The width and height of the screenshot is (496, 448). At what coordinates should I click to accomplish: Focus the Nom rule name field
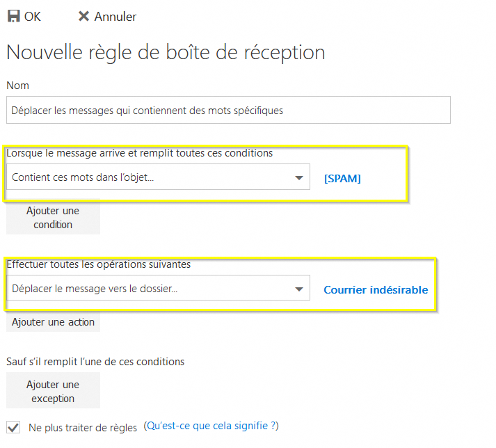click(x=228, y=110)
